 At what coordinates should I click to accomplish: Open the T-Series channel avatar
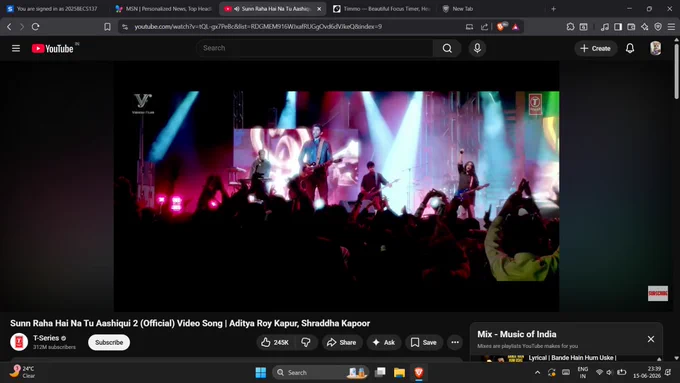coord(19,342)
